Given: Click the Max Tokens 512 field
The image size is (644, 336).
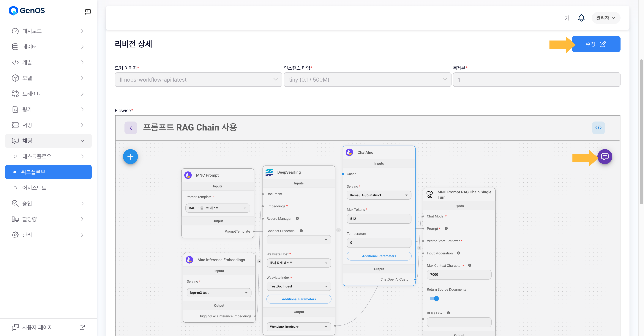Looking at the screenshot, I should pos(379,219).
